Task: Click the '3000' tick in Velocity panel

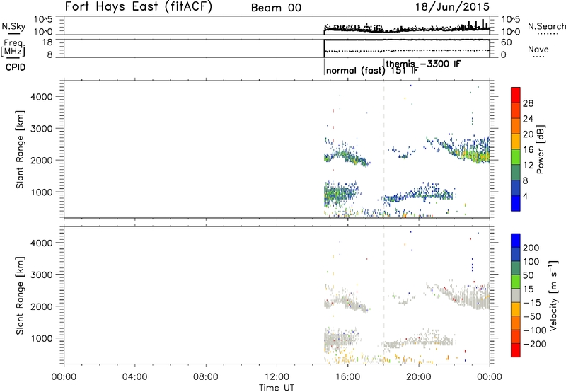Action: [x=42, y=275]
